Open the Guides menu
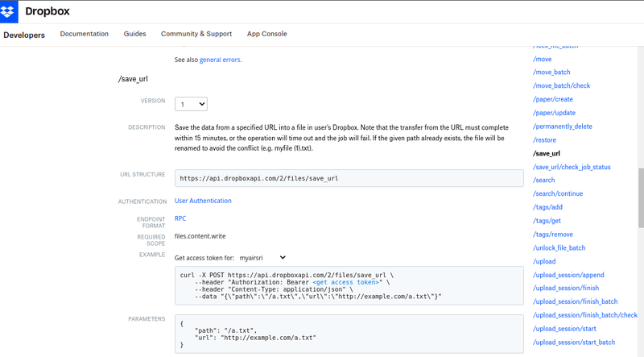This screenshot has width=644, height=357. tap(134, 34)
